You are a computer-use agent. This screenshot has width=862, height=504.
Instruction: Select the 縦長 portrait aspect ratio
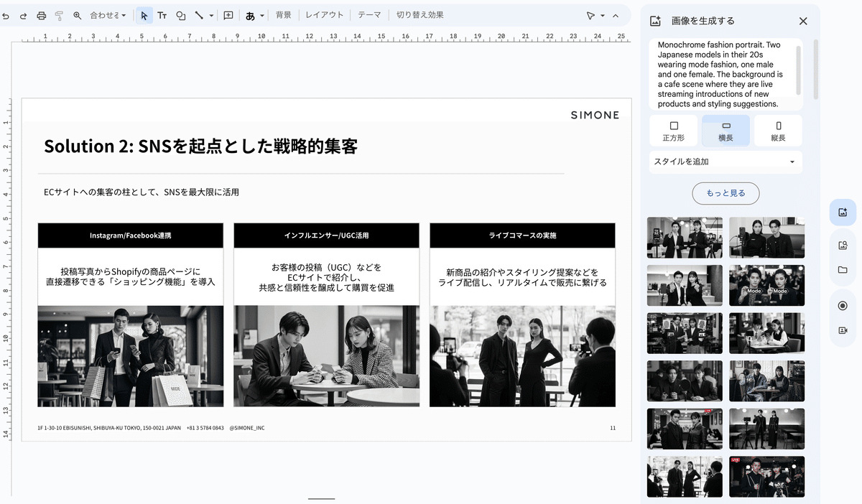(778, 131)
